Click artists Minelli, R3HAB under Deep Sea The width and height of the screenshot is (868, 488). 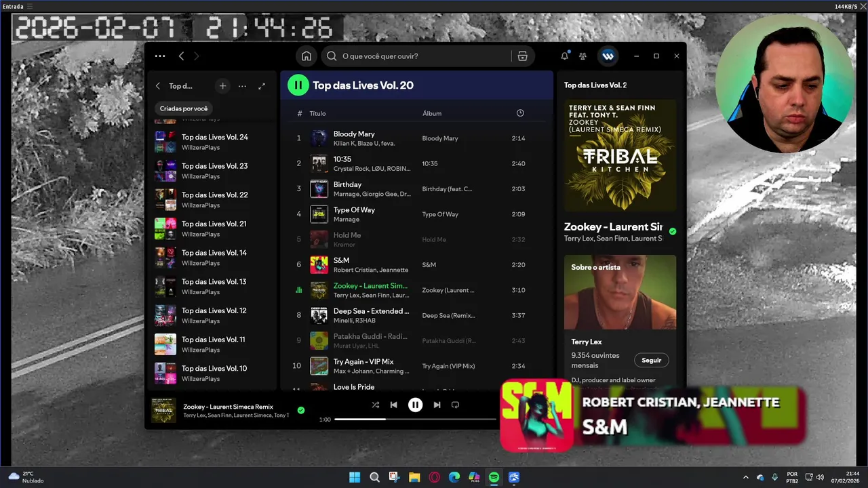[354, 321]
